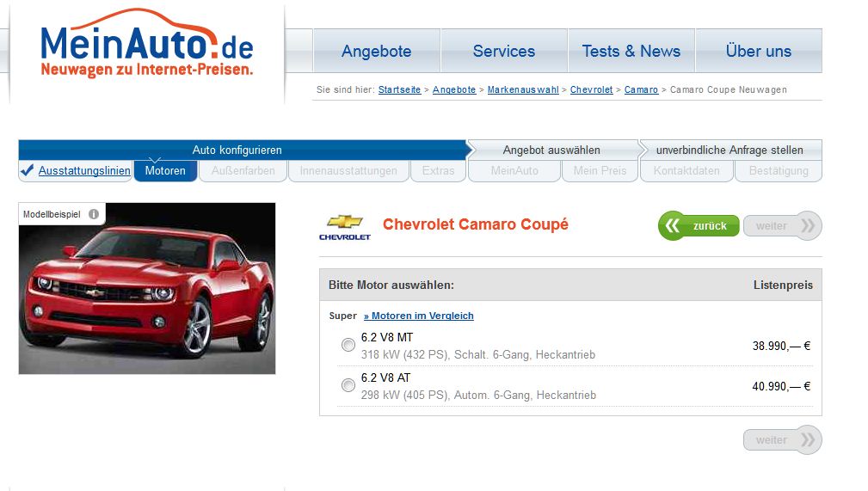Viewport: 868px width, 491px height.
Task: Click the Chevrolet brand logo
Action: click(x=344, y=227)
